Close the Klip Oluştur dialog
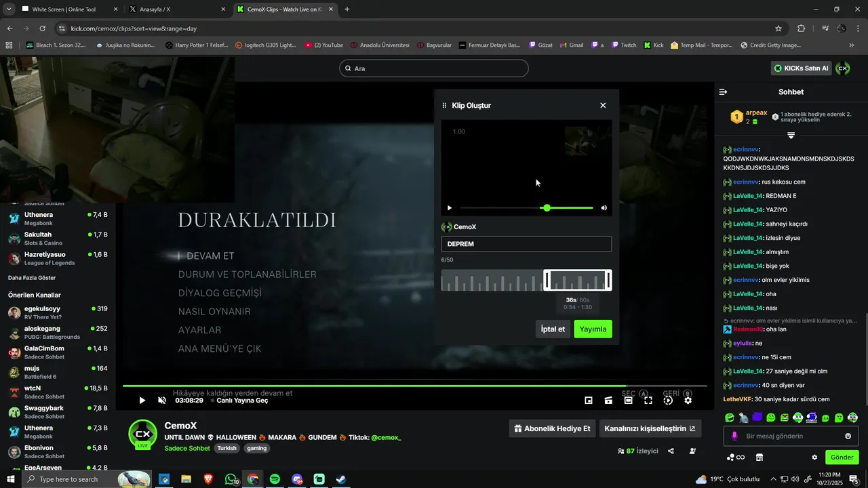 [x=603, y=105]
